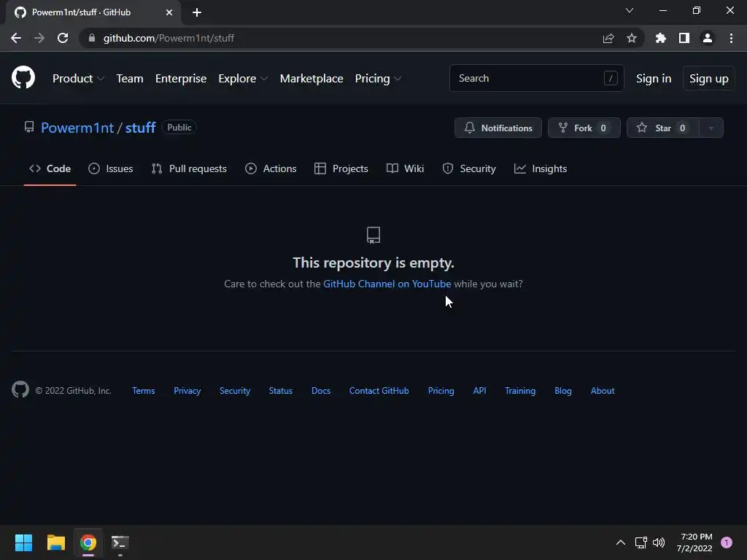Viewport: 747px width, 560px height.
Task: Click the Sign up button
Action: tap(709, 79)
